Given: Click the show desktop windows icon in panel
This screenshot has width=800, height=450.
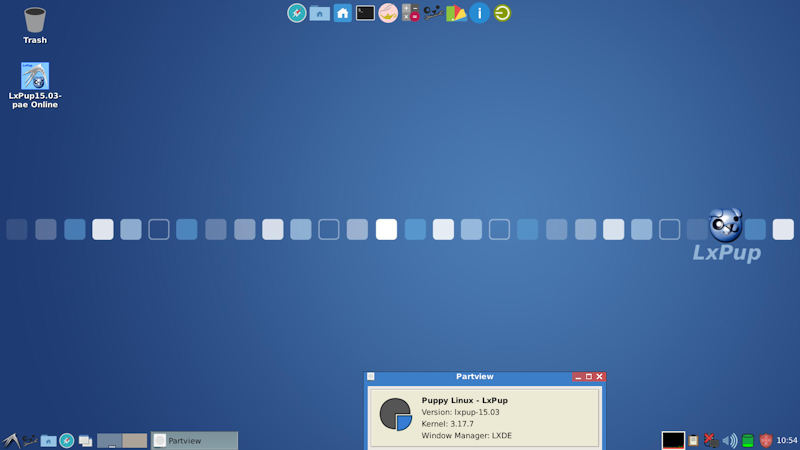Looking at the screenshot, I should [x=85, y=441].
